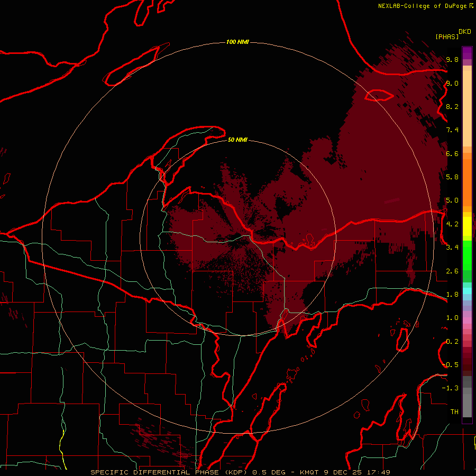Click the DKD unit label above the scale
The height and width of the screenshot is (476, 476).
tap(465, 32)
